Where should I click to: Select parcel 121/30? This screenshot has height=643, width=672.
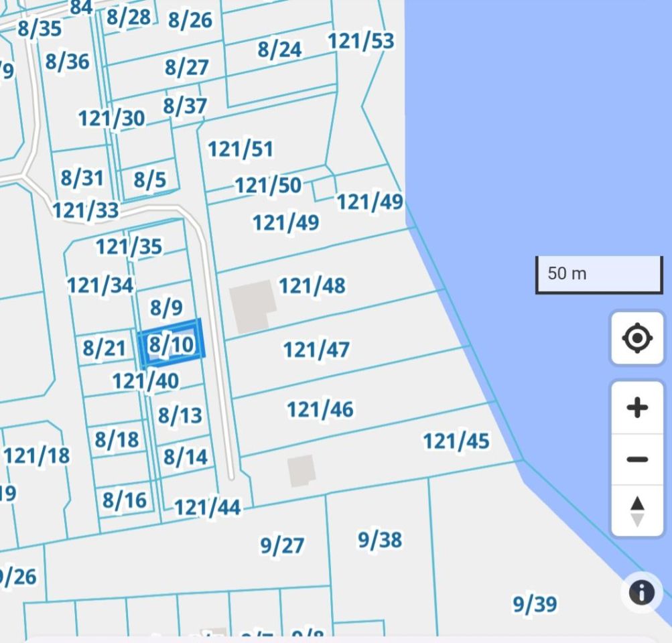[x=111, y=118]
